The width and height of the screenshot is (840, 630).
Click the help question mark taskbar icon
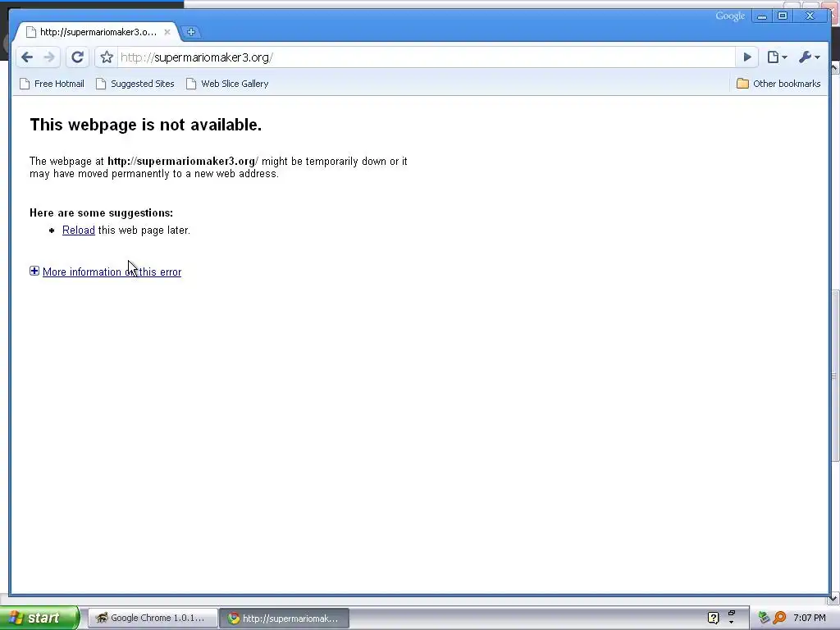pyautogui.click(x=713, y=619)
